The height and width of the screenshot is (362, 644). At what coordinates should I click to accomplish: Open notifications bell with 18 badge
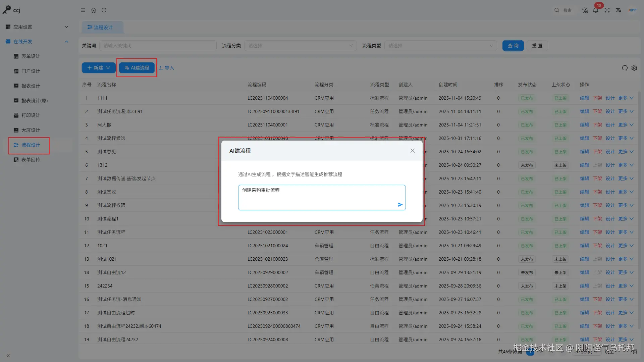tap(596, 10)
